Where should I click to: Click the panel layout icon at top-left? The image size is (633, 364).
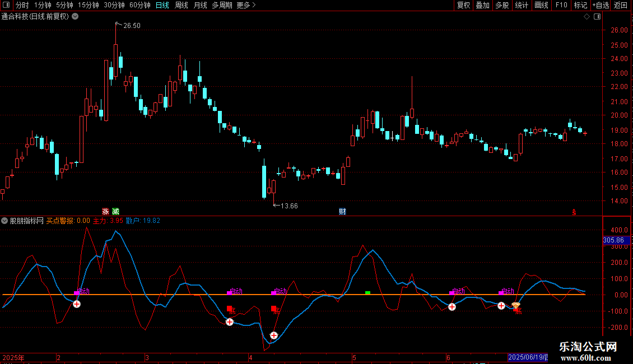click(6, 5)
